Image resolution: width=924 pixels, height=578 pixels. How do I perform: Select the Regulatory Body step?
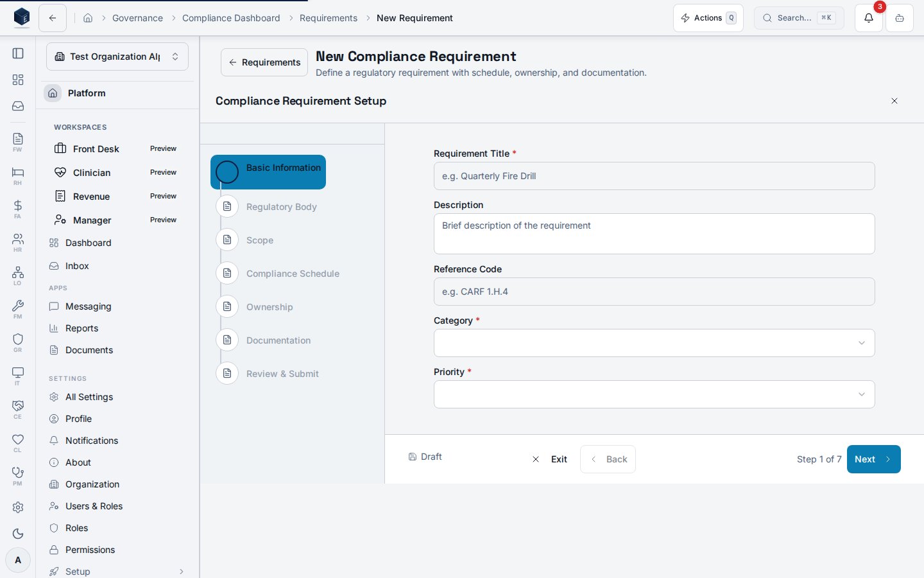(268, 207)
